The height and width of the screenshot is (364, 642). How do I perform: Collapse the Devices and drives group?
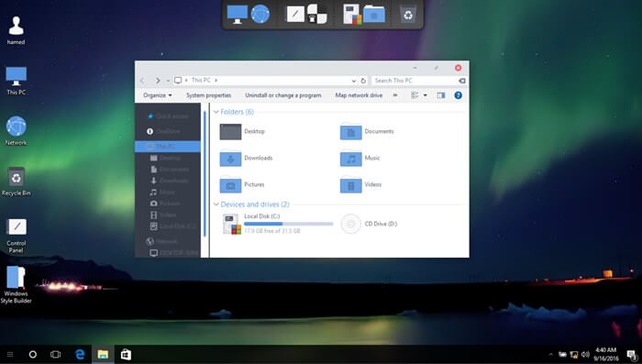click(x=216, y=204)
